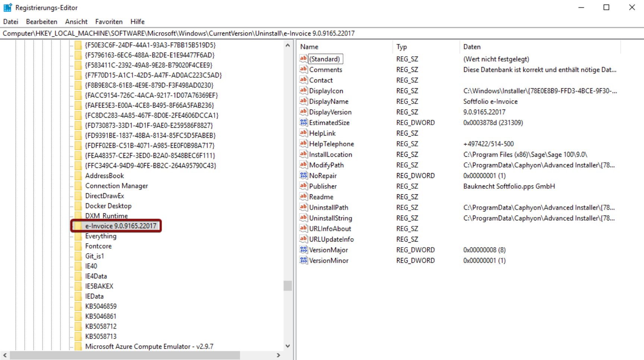Click the folder icon of IE40 key
The image size is (644, 360).
click(x=78, y=266)
